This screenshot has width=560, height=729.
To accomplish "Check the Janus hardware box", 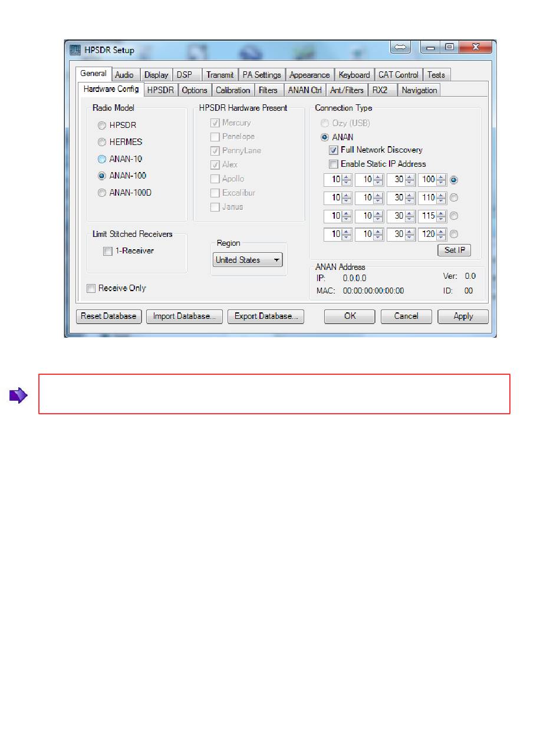I will 215,207.
